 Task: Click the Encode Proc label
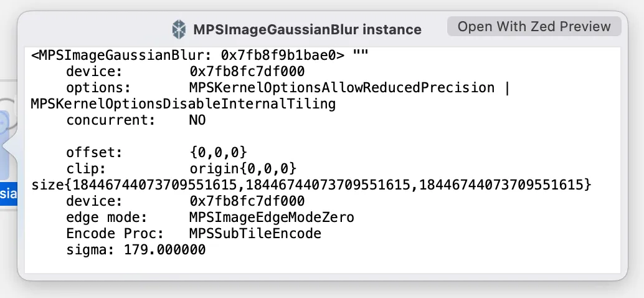click(x=106, y=233)
